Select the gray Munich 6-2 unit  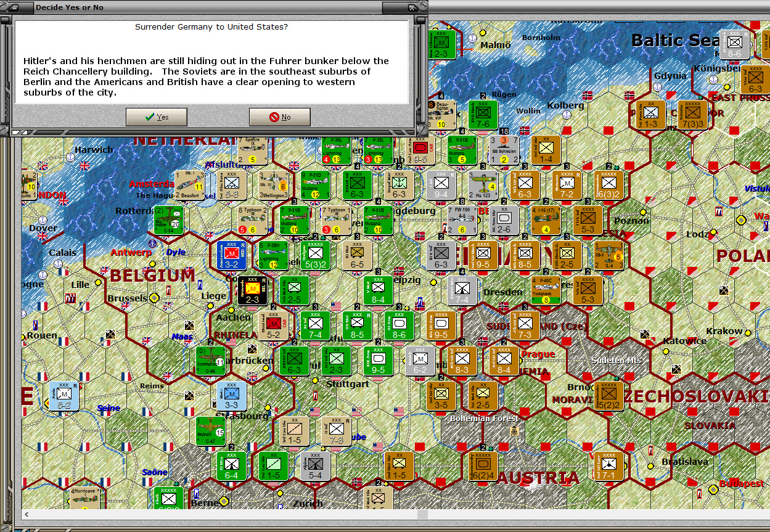point(420,361)
